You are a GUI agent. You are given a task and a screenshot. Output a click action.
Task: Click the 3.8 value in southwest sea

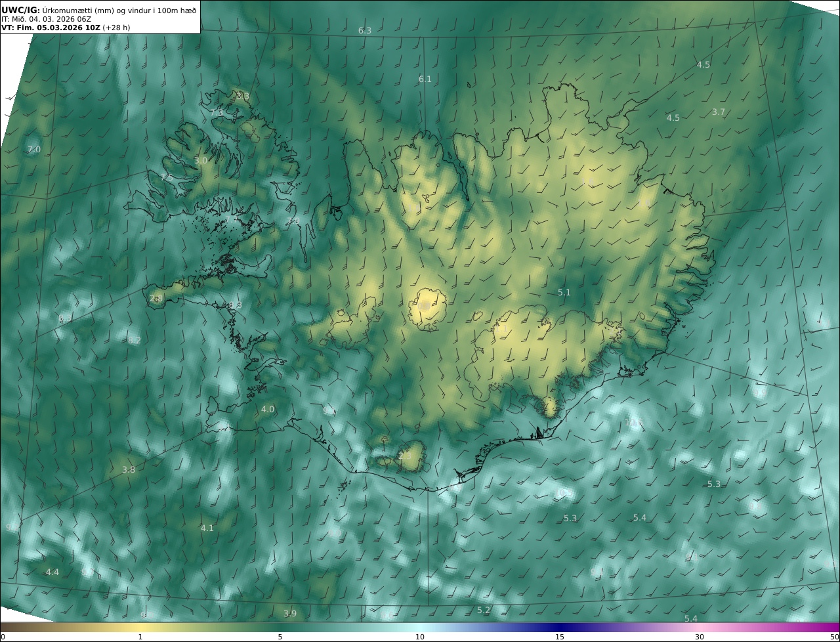click(x=129, y=470)
